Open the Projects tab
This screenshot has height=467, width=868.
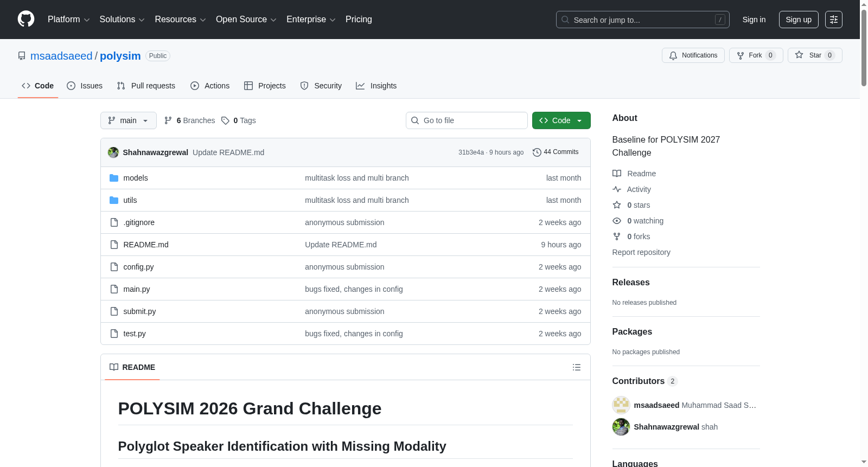tap(265, 86)
